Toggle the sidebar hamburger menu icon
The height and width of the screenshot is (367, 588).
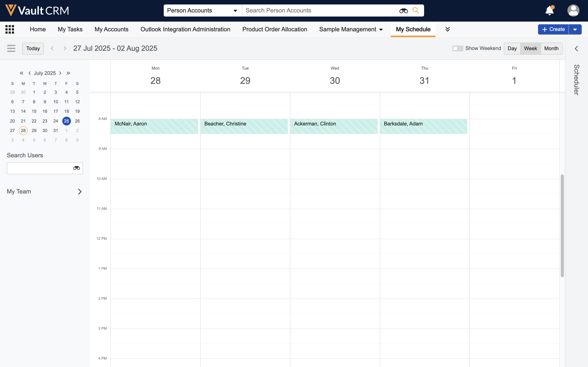tap(11, 48)
